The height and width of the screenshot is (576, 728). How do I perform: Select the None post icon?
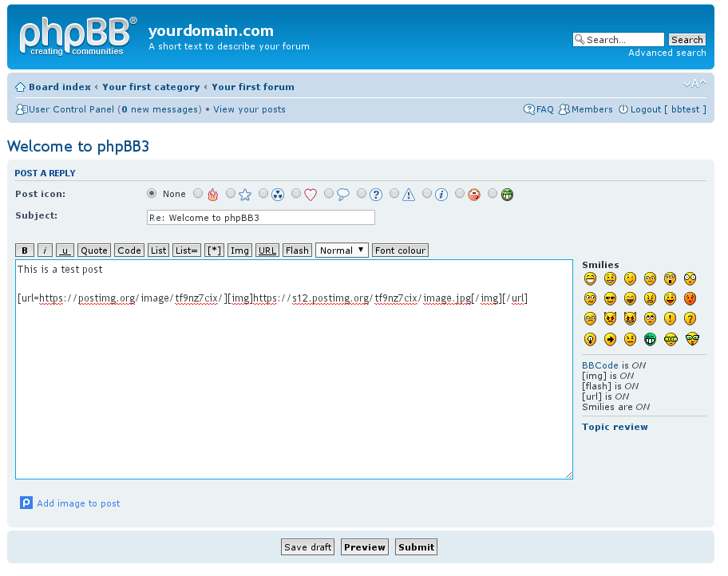(x=152, y=194)
